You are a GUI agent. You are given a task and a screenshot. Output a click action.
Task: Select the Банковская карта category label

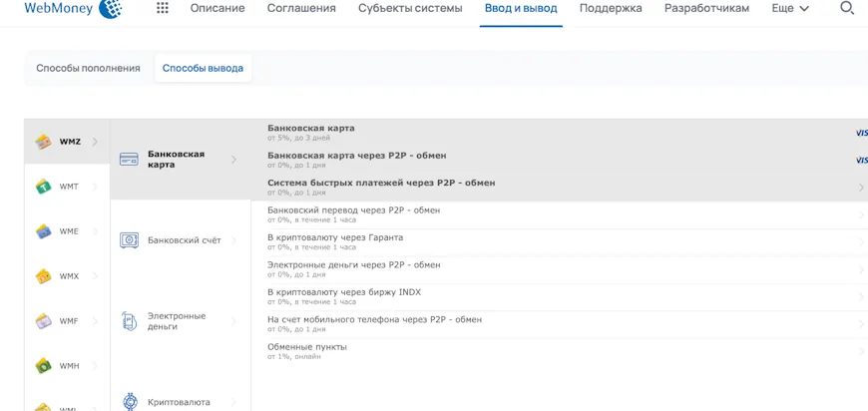(176, 160)
